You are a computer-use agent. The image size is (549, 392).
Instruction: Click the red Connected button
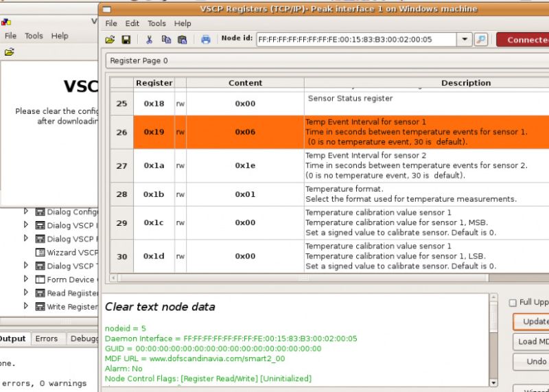pyautogui.click(x=523, y=40)
